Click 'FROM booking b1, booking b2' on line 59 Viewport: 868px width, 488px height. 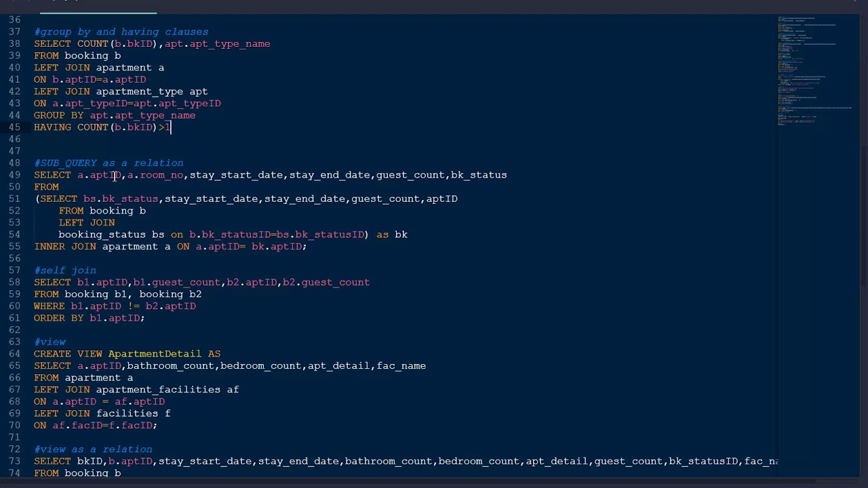[118, 294]
